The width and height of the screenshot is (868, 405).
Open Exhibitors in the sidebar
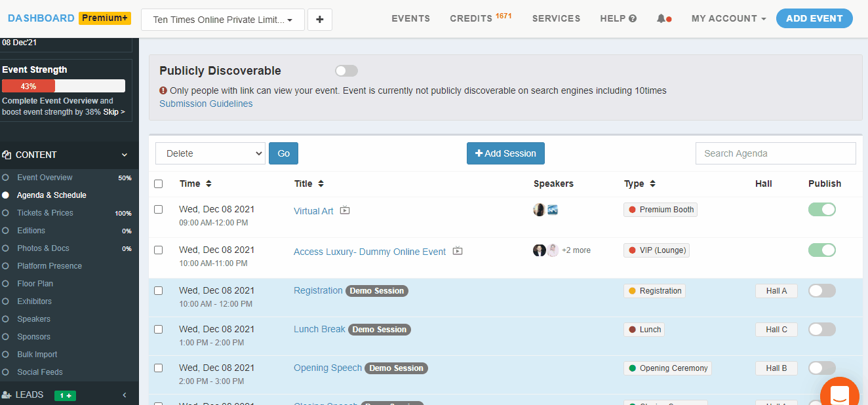pyautogui.click(x=35, y=301)
